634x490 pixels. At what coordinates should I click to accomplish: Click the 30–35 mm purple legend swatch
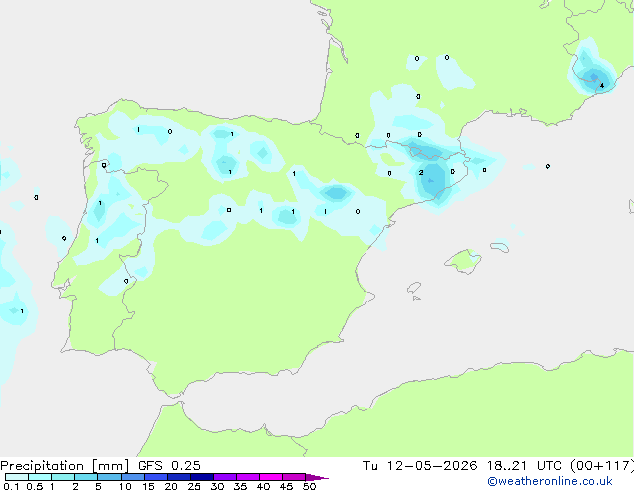coord(225,477)
